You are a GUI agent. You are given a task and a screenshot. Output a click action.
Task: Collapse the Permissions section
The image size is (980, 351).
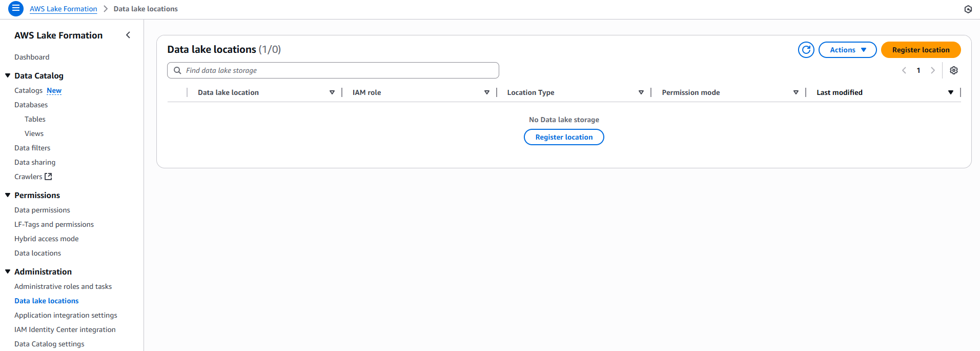pyautogui.click(x=8, y=195)
